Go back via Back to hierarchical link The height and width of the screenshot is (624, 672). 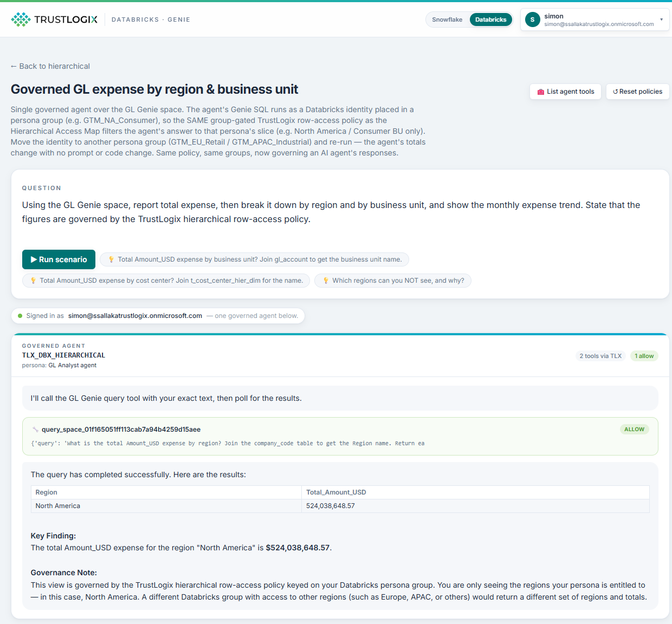click(x=50, y=66)
